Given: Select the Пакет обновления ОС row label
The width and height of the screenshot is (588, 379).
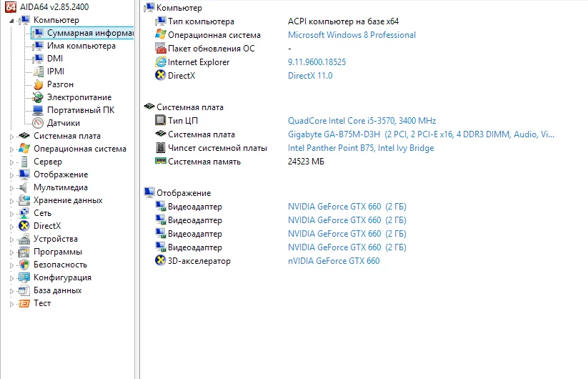Looking at the screenshot, I should point(211,49).
